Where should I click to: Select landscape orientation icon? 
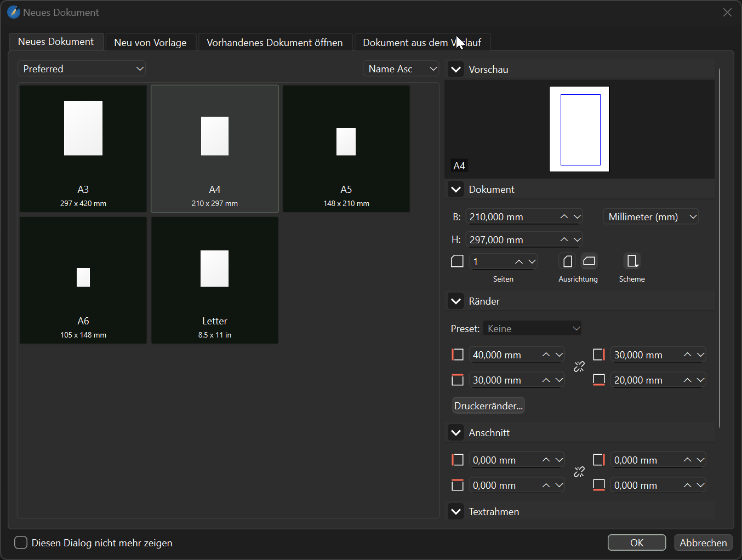(589, 261)
